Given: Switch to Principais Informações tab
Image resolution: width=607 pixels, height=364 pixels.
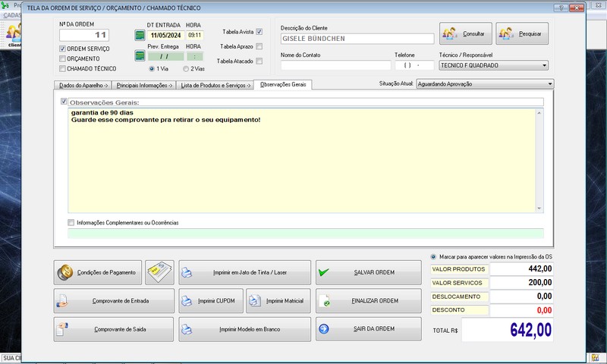Looking at the screenshot, I should coord(144,85).
